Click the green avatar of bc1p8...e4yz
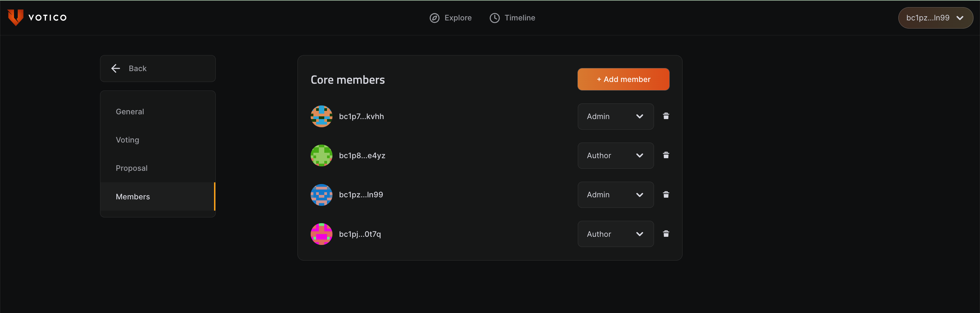Screen dimensions: 980x313 pos(322,155)
